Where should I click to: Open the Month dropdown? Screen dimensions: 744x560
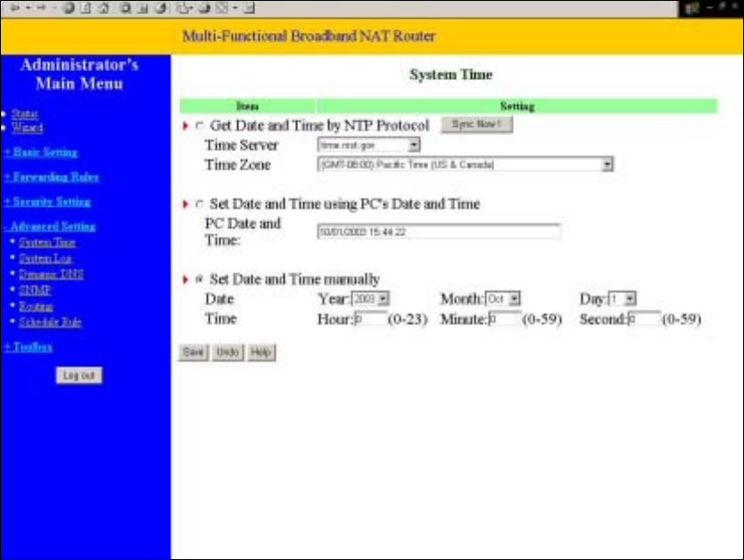515,299
